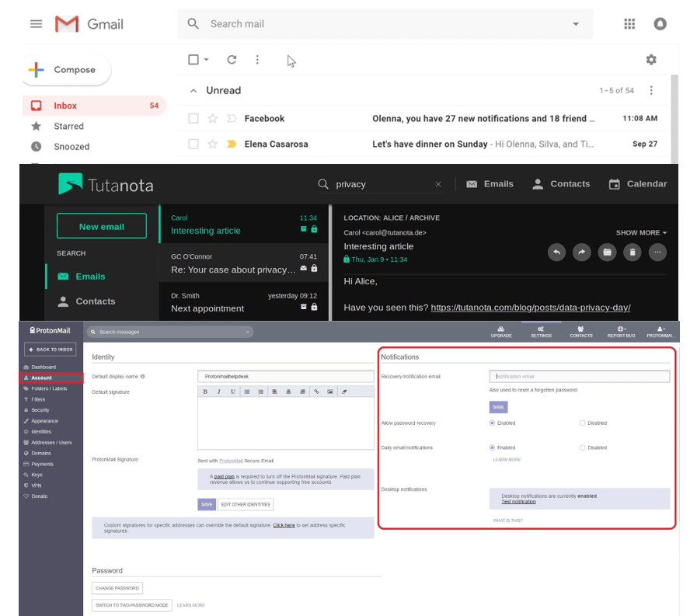Screen dimensions: 690x616
Task: Insert image in ProtonMail signature editor
Action: pos(330,392)
